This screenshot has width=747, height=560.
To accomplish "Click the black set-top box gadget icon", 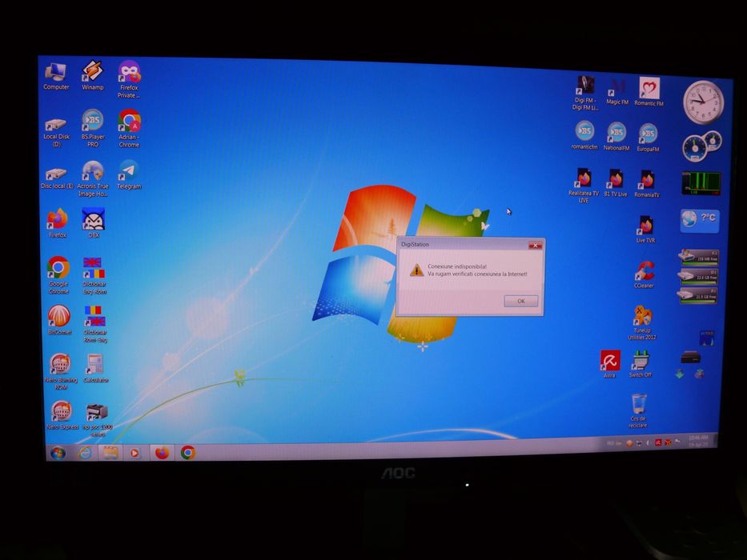I will coord(690,357).
